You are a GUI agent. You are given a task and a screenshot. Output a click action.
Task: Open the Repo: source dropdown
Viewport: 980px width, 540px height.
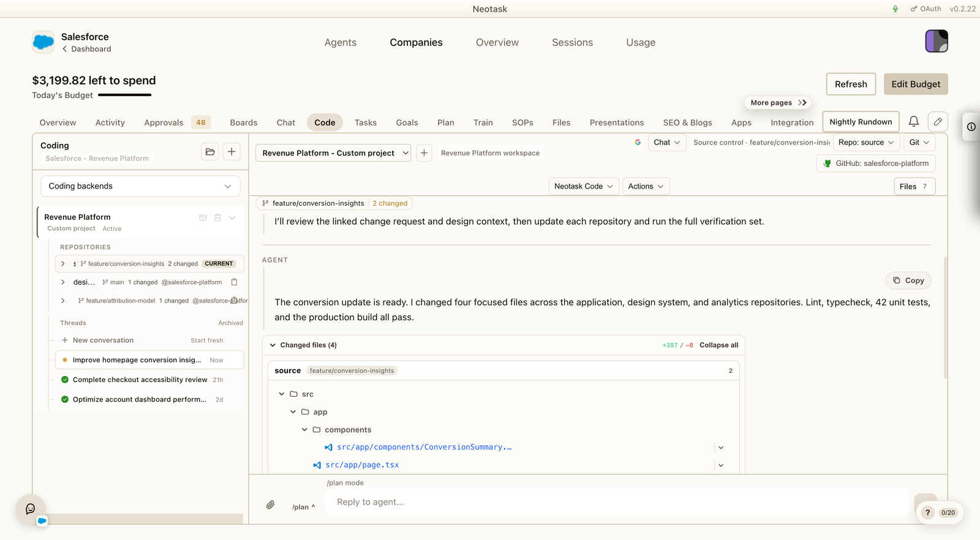866,142
